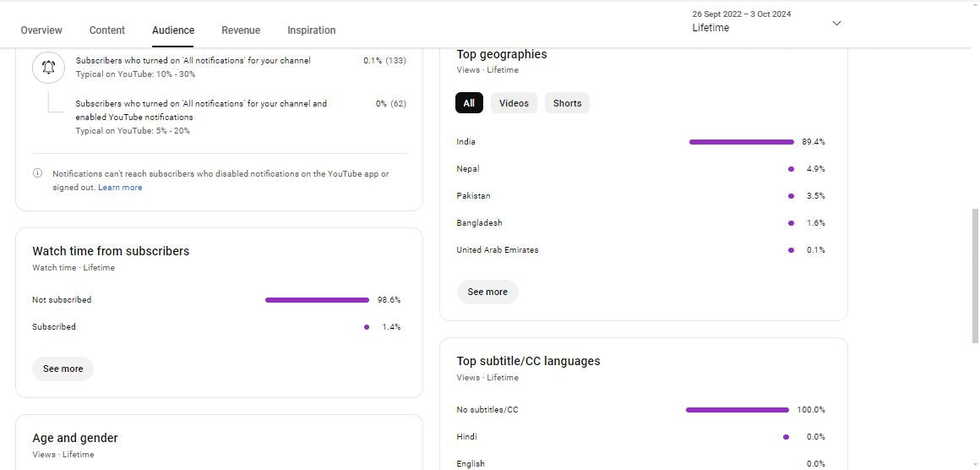Click the India views percentage bar
980x470 pixels.
click(741, 142)
